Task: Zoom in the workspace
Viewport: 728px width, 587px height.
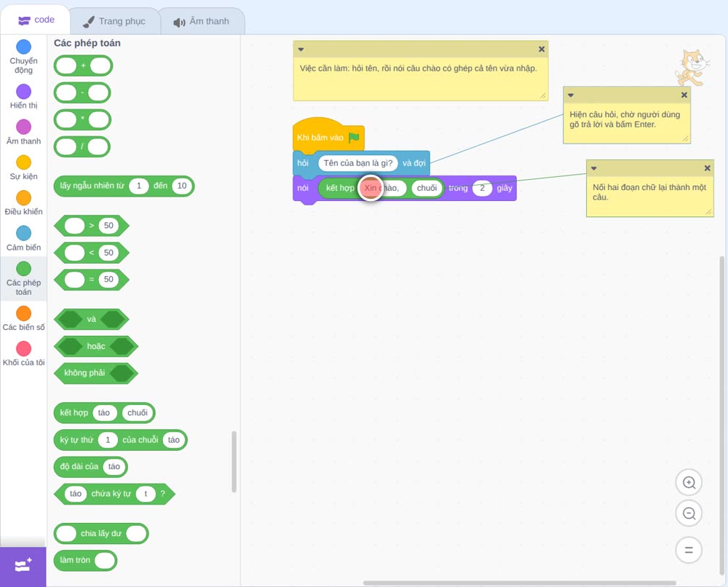Action: [x=689, y=483]
